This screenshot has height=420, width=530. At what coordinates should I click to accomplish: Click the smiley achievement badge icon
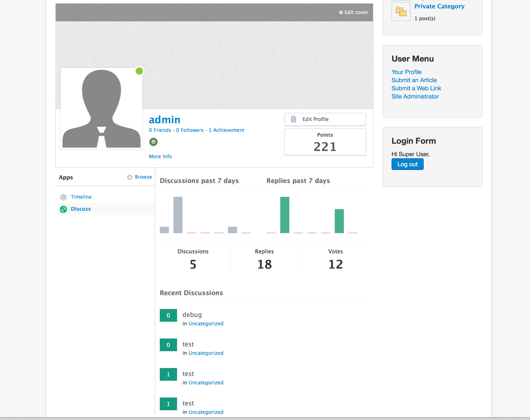point(153,142)
